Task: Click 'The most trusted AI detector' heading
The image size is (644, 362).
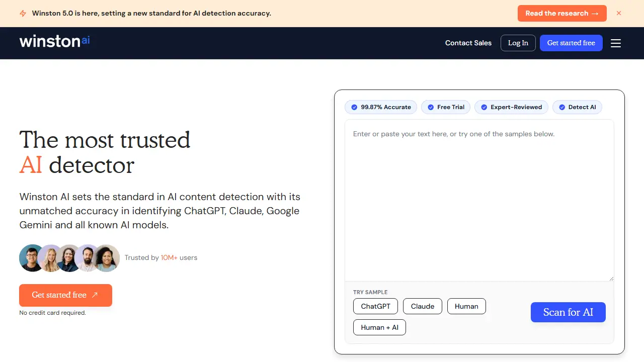Action: pos(105,152)
